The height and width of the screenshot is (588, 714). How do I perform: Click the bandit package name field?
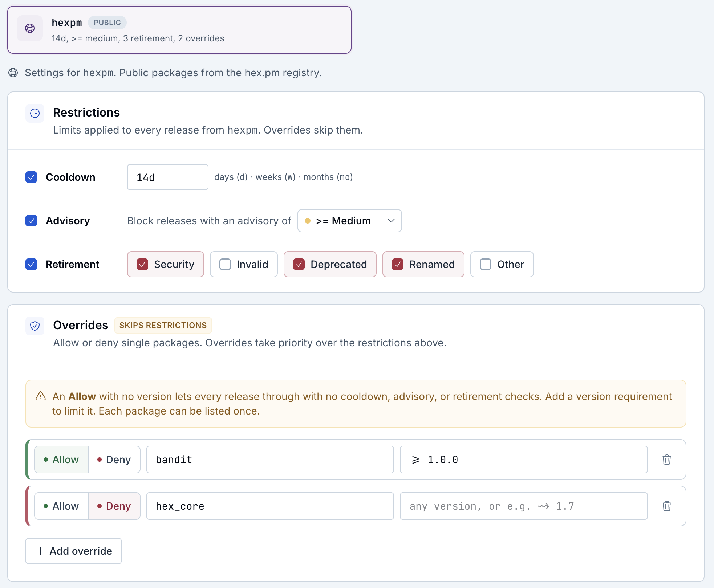(x=270, y=460)
